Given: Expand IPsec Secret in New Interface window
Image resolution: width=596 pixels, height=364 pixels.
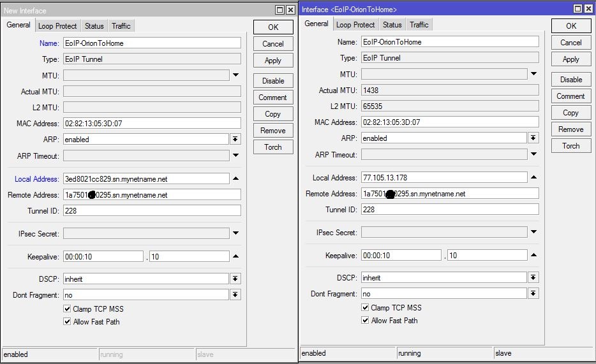Looking at the screenshot, I should pos(235,233).
